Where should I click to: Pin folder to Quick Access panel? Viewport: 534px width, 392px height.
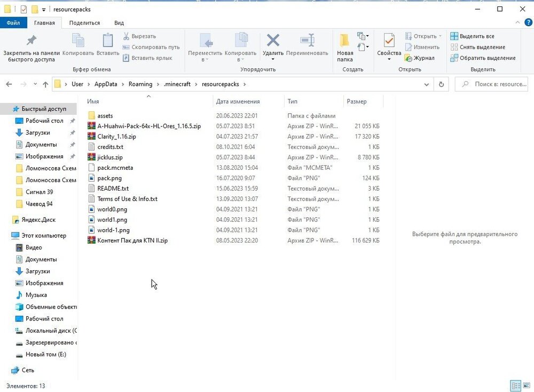click(32, 48)
